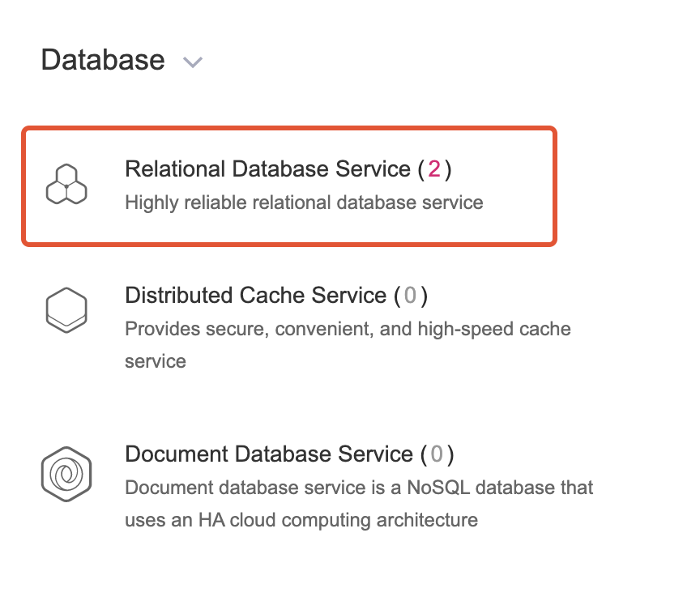700x601 pixels.
Task: Click the Distributed Cache Service cube icon
Action: click(x=66, y=310)
